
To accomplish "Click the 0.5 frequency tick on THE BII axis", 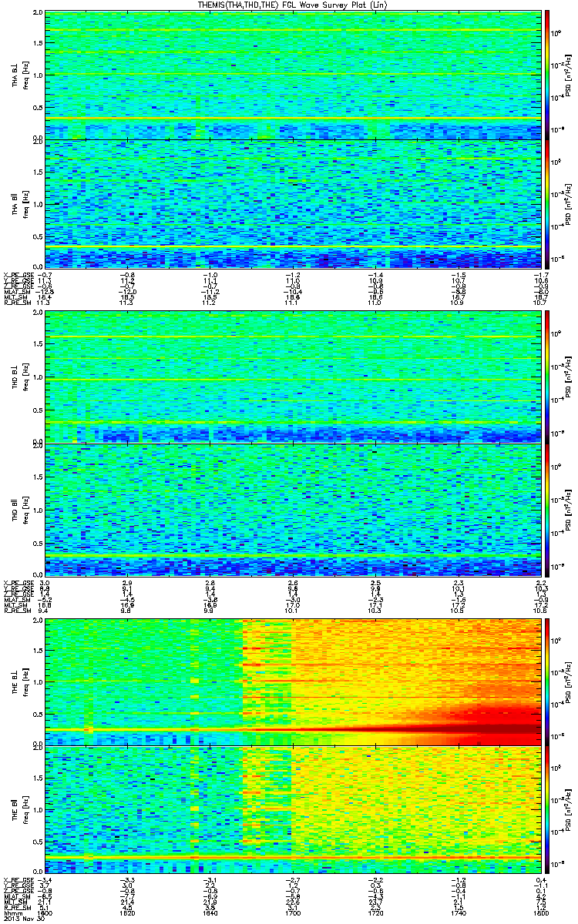I will click(x=38, y=843).
